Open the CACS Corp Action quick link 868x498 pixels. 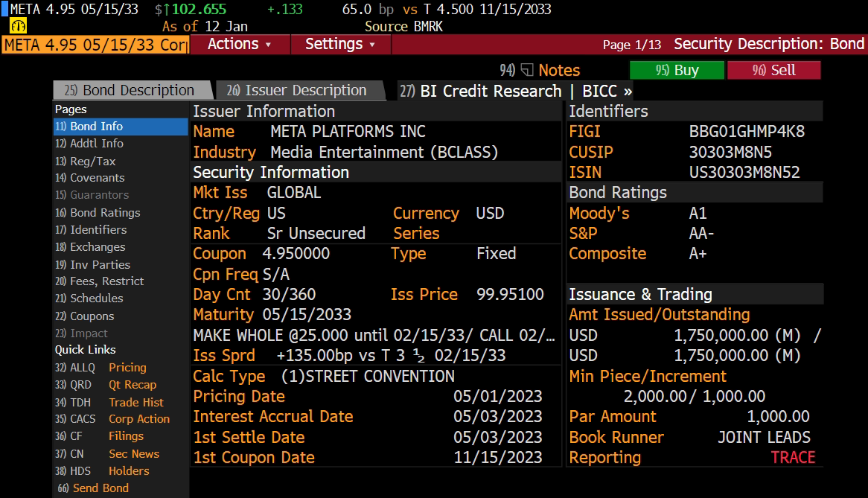112,419
